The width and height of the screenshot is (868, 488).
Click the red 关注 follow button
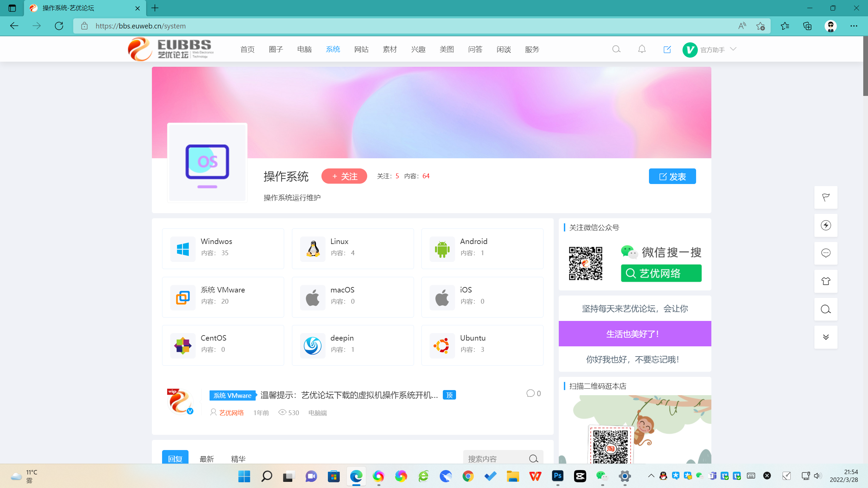(x=344, y=176)
